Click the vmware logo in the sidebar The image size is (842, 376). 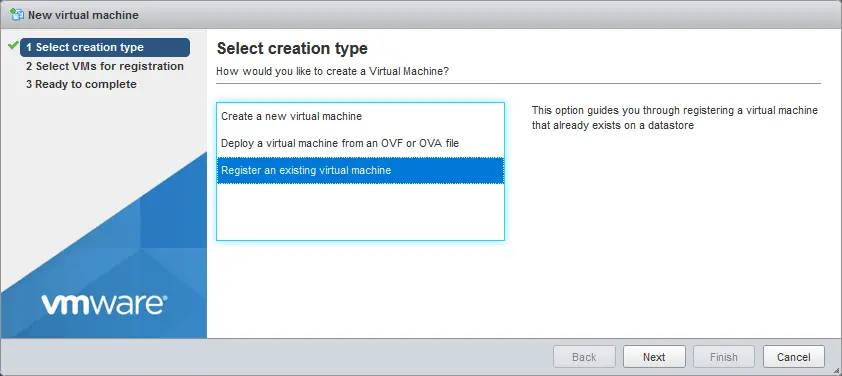(x=104, y=304)
